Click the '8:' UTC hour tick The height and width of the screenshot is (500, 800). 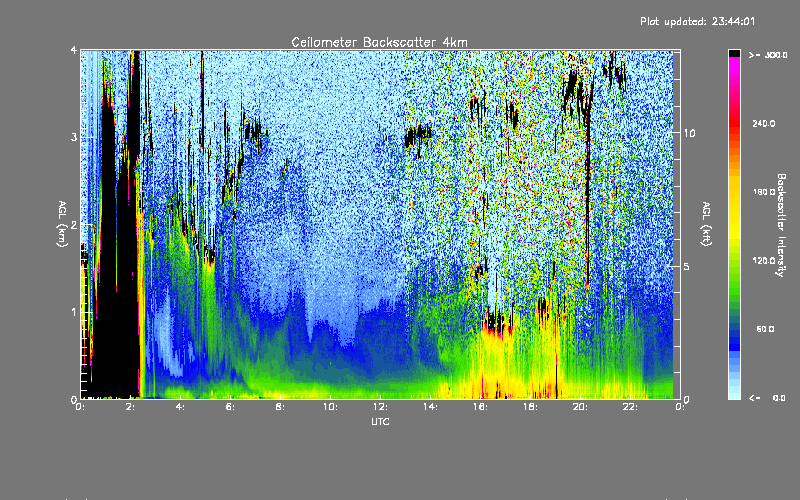pyautogui.click(x=281, y=407)
